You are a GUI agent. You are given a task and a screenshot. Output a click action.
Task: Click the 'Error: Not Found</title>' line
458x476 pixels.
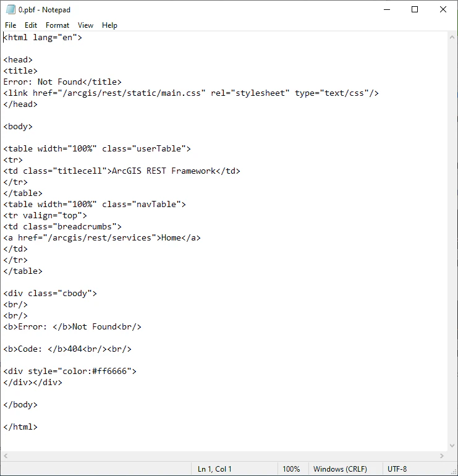[62, 82]
